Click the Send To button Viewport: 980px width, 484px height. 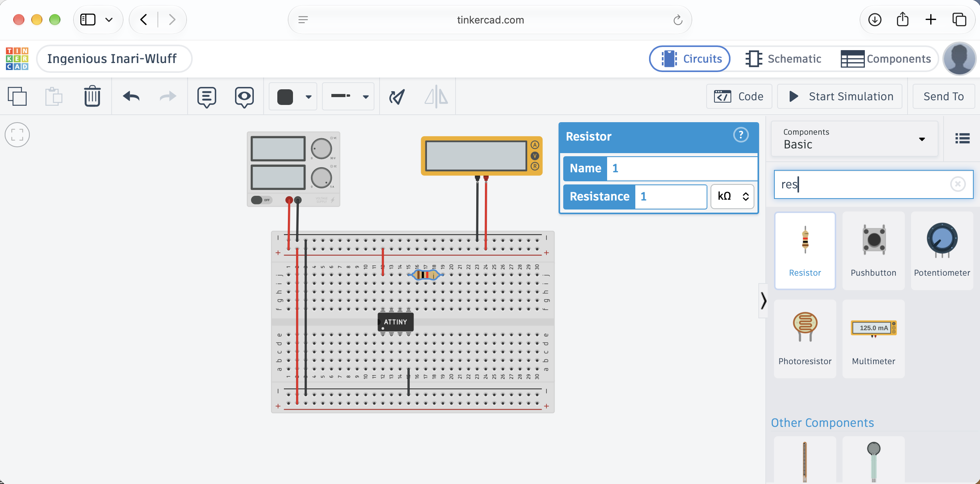[944, 96]
